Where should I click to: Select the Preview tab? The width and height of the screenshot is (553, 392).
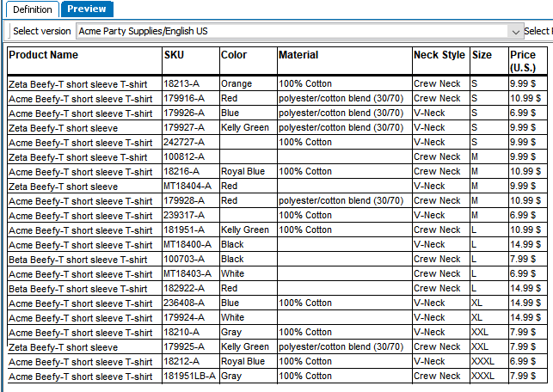(x=87, y=9)
